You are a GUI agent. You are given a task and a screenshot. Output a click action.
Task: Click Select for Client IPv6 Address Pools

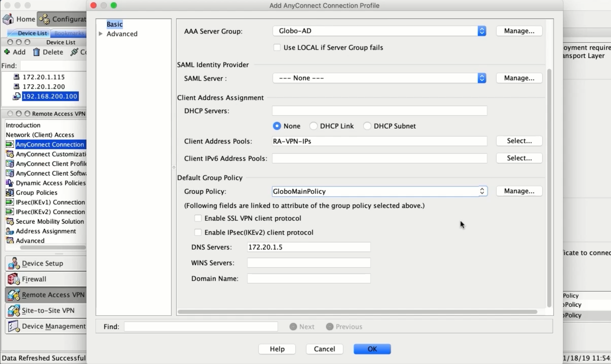click(519, 158)
